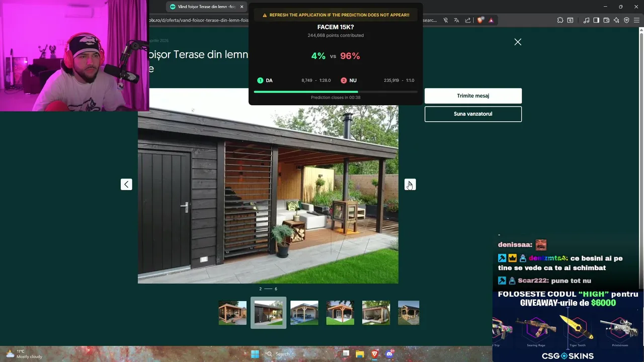Click the chat username 'Scar222:'
This screenshot has width=644, height=362.
point(533,281)
